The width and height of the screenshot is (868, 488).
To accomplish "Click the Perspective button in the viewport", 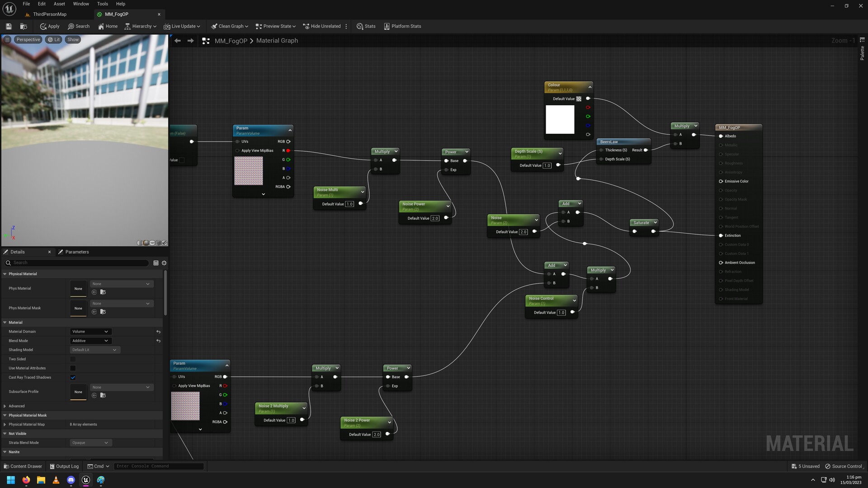I will 28,39.
